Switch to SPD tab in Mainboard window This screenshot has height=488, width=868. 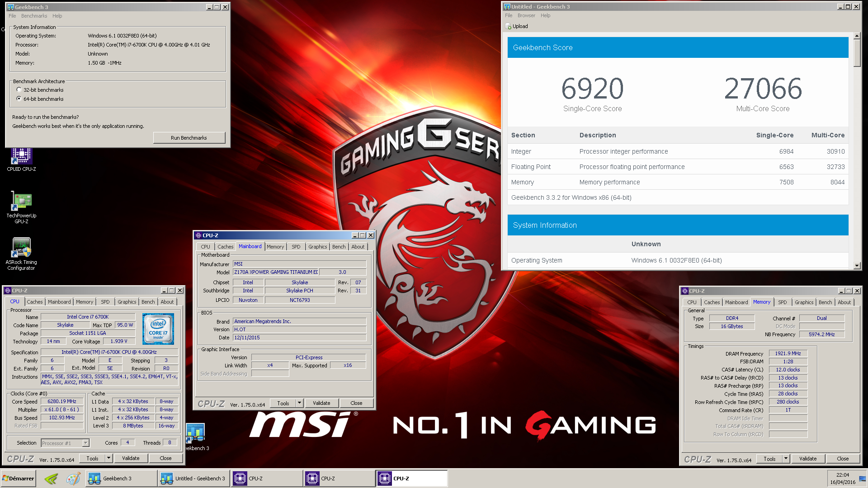[x=296, y=247]
